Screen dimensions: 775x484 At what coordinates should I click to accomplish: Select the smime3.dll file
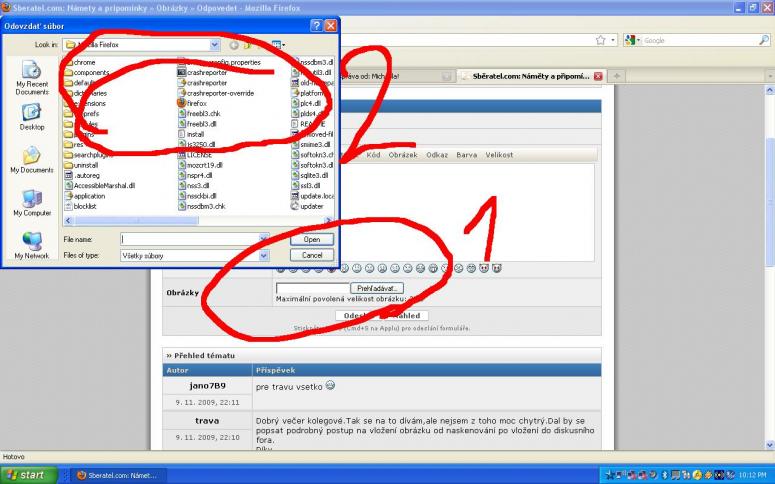point(310,144)
